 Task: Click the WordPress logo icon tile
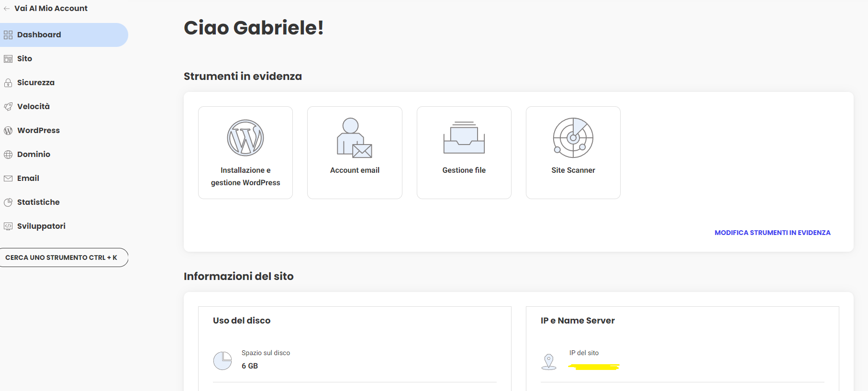pos(245,138)
